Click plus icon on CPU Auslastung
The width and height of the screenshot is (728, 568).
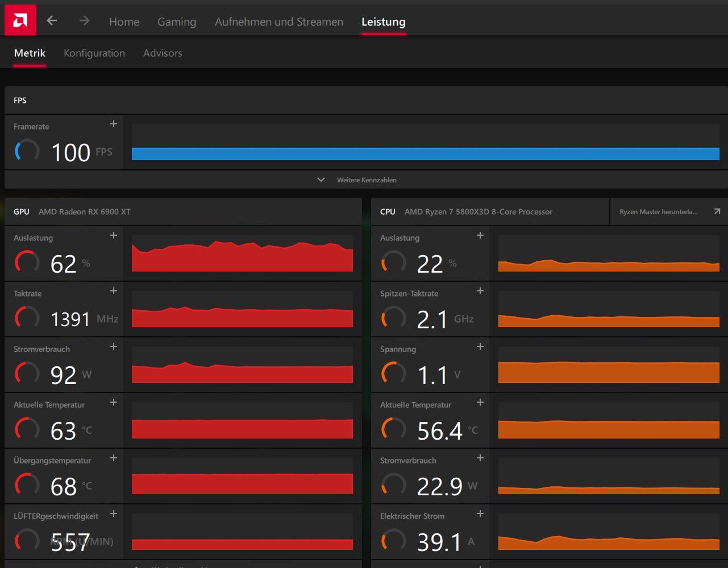(x=480, y=235)
